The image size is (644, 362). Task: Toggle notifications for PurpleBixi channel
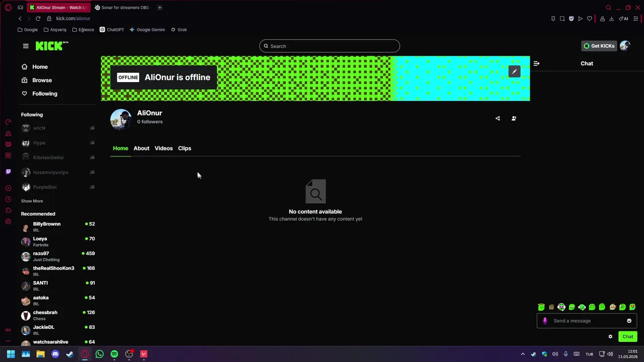[92, 187]
